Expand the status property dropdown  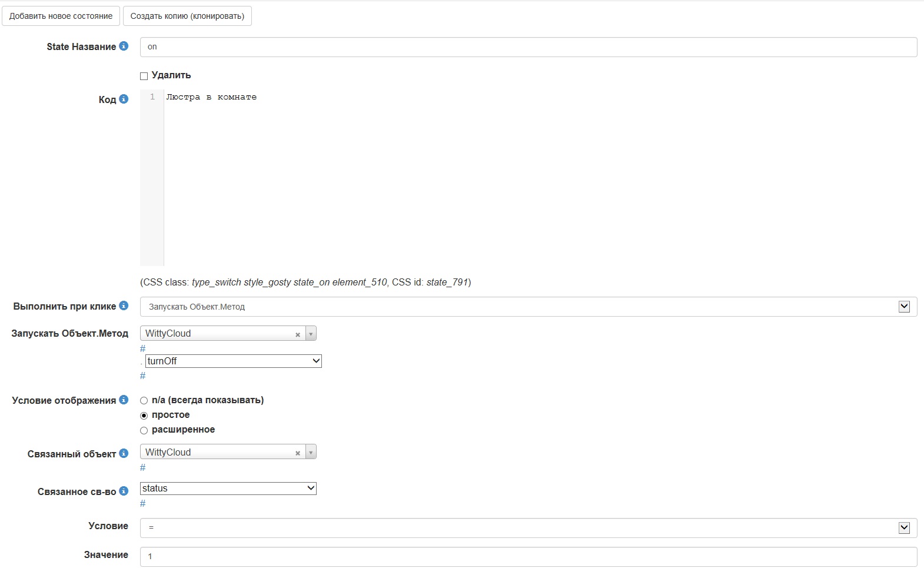[228, 488]
